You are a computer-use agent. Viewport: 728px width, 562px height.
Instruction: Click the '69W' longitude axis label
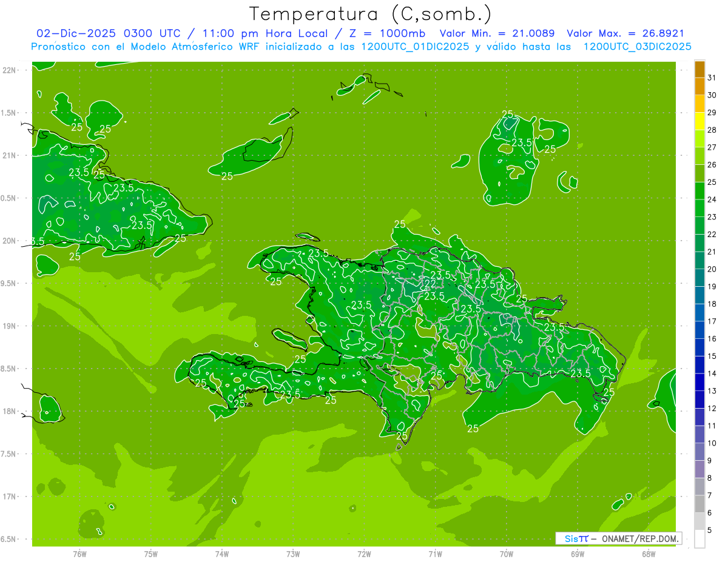tap(578, 554)
